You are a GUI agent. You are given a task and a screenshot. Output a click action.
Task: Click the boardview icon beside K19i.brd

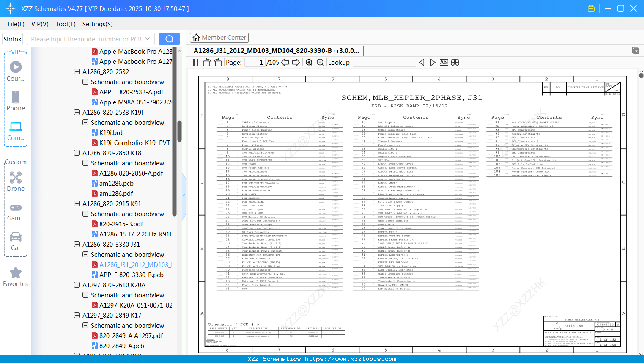coord(95,132)
